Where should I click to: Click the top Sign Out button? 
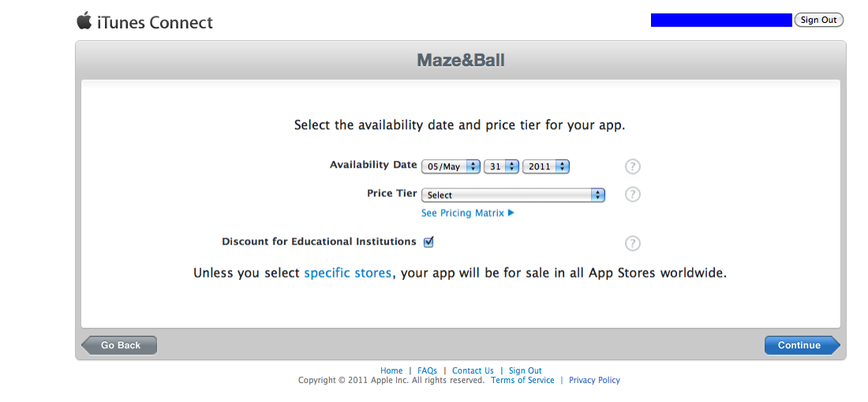tap(819, 20)
